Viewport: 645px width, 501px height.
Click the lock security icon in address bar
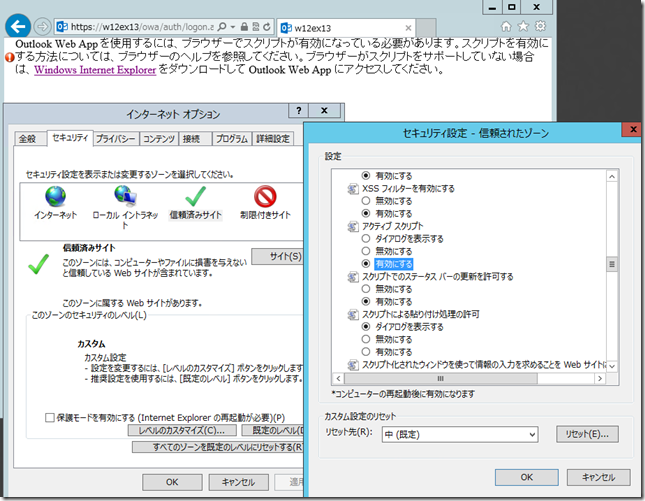[x=244, y=27]
